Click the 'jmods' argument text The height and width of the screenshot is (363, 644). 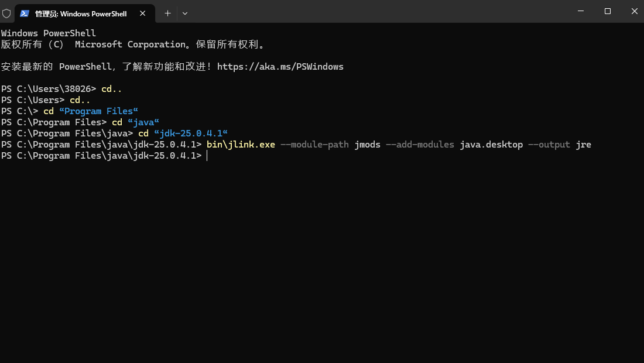(367, 145)
